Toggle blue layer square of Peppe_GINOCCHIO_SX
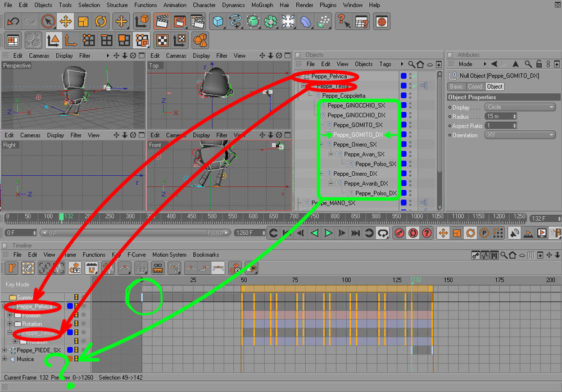This screenshot has height=392, width=562. click(x=404, y=106)
